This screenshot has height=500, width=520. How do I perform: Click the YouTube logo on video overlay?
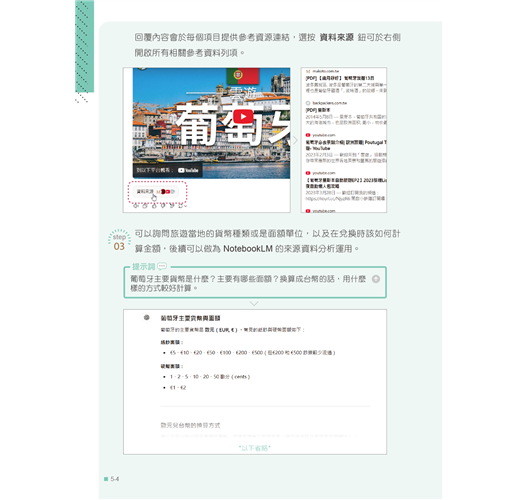pos(188,170)
